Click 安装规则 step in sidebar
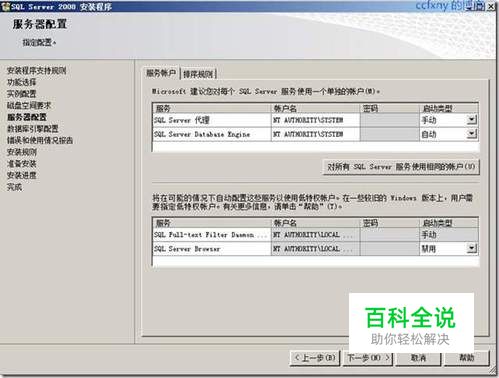This screenshot has width=499, height=378. [22, 152]
